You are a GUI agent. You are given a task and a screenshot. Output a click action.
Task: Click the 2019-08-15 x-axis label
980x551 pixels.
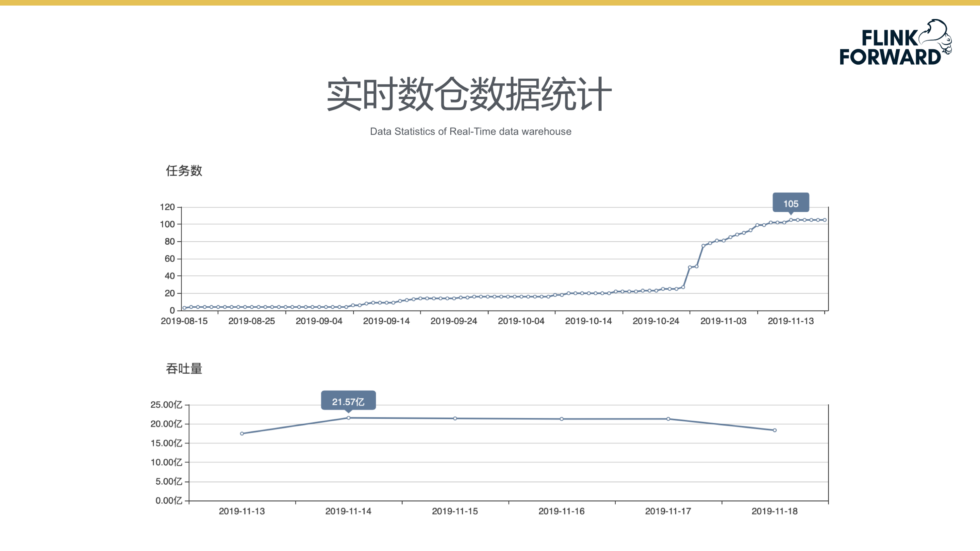coord(184,321)
